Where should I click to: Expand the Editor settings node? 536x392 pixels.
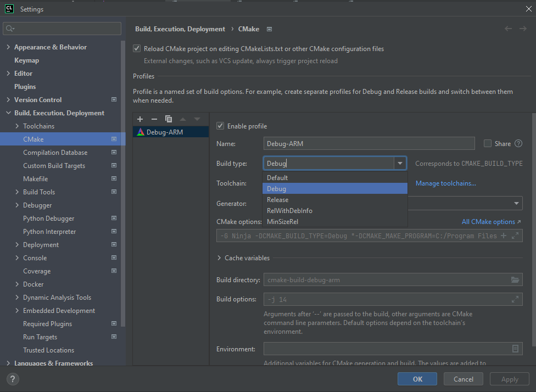[8, 73]
